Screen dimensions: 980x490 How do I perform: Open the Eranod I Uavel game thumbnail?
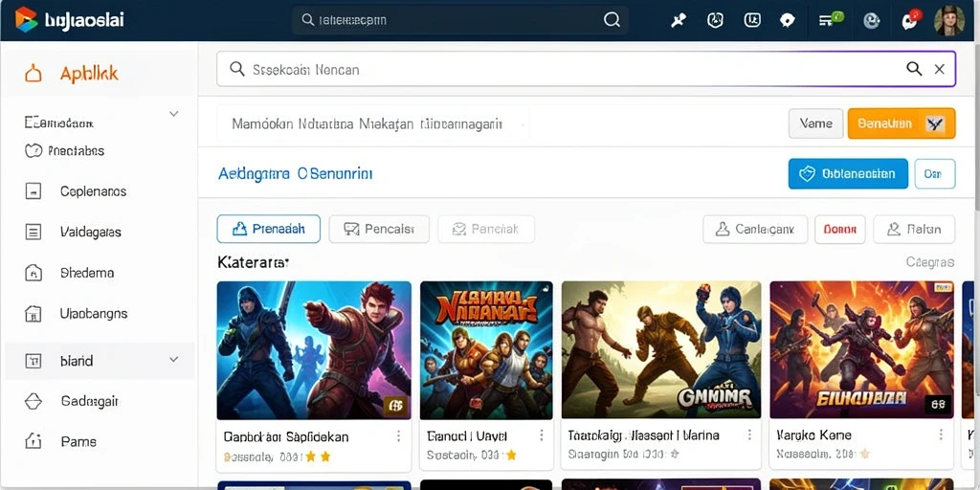coord(486,350)
